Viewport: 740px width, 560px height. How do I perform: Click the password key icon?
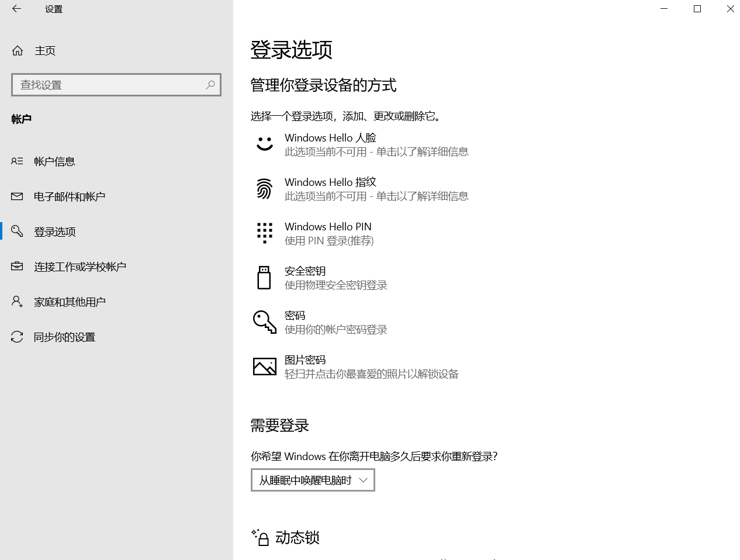[264, 322]
